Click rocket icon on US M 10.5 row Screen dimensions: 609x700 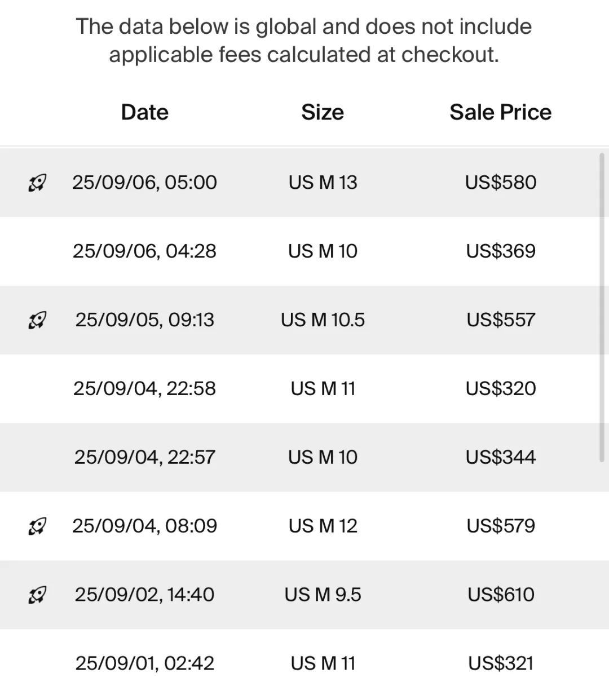37,320
